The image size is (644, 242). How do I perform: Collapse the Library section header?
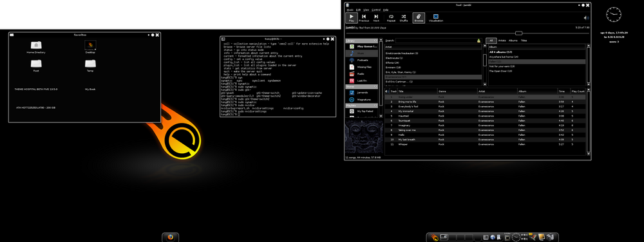[361, 41]
